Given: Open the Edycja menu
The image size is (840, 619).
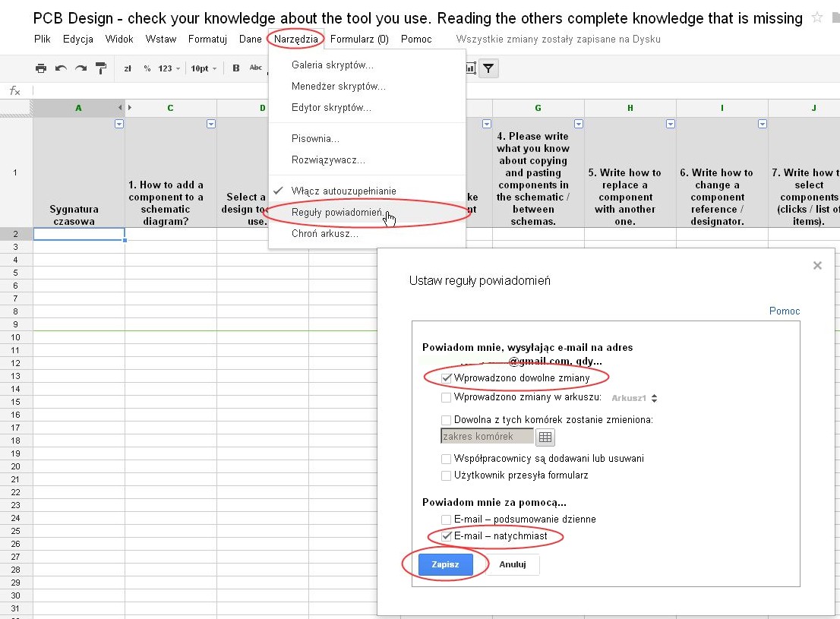Looking at the screenshot, I should 78,39.
